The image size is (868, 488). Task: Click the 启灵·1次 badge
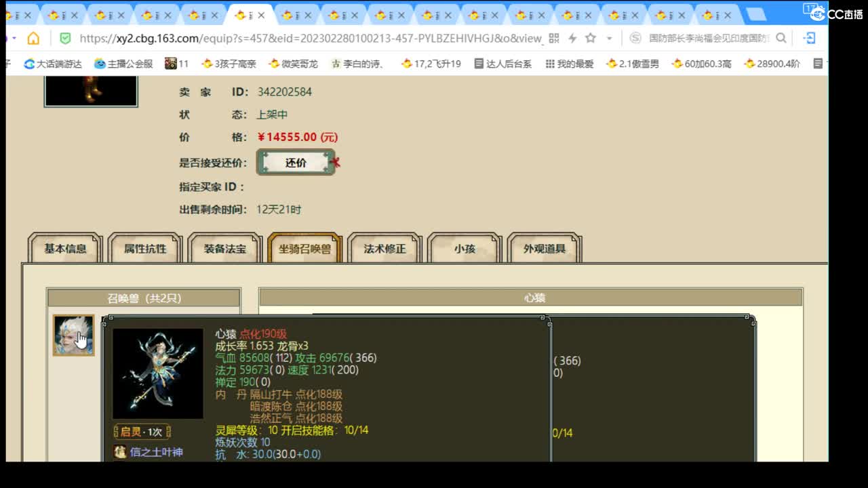(142, 432)
